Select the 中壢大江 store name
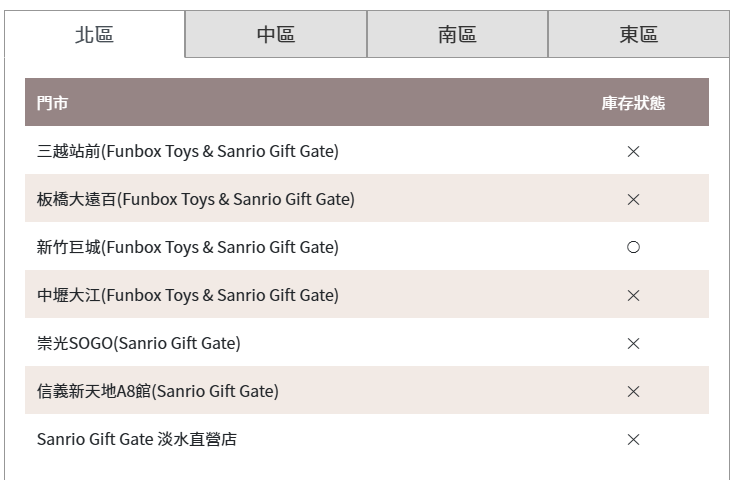The height and width of the screenshot is (480, 733). click(x=188, y=295)
